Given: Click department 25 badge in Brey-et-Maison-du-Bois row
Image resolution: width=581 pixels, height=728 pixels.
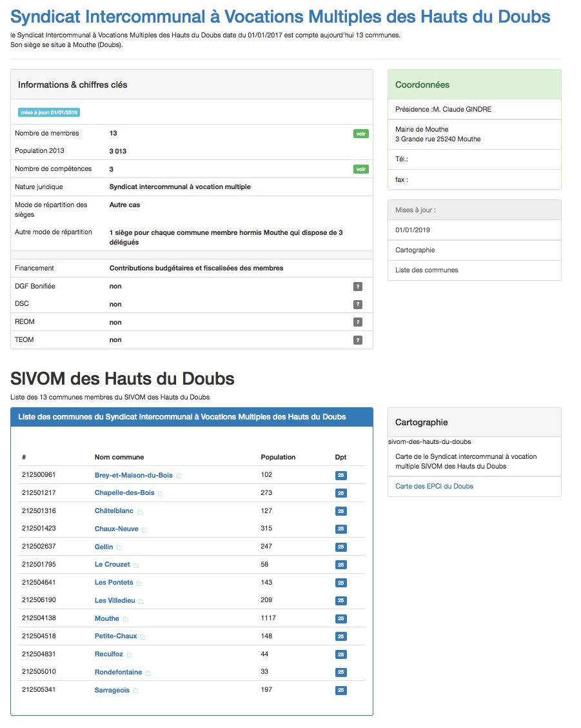Looking at the screenshot, I should pos(341,476).
